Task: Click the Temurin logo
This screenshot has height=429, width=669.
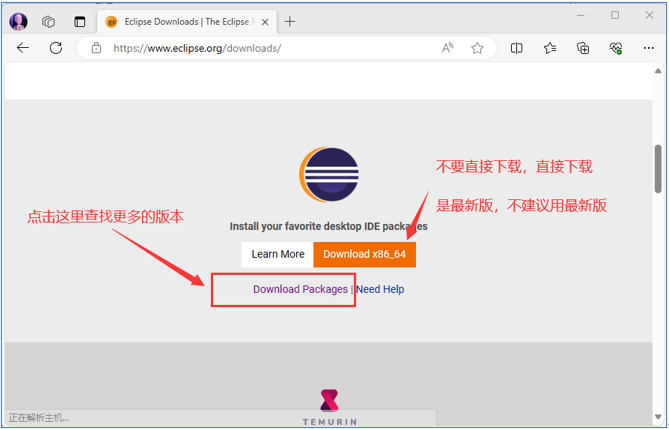Action: tap(329, 406)
